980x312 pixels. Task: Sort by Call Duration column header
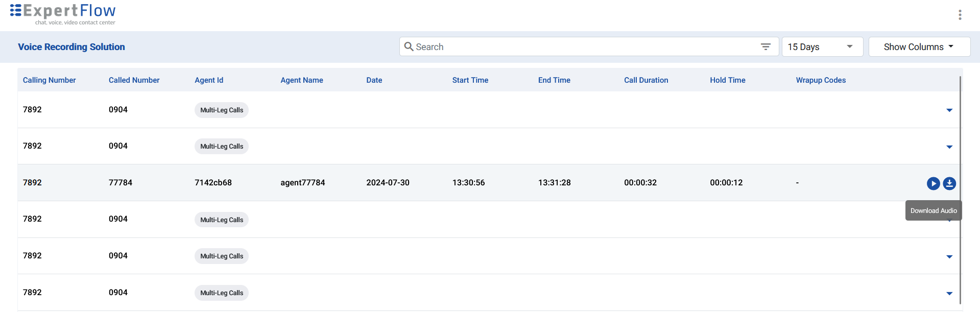tap(646, 80)
